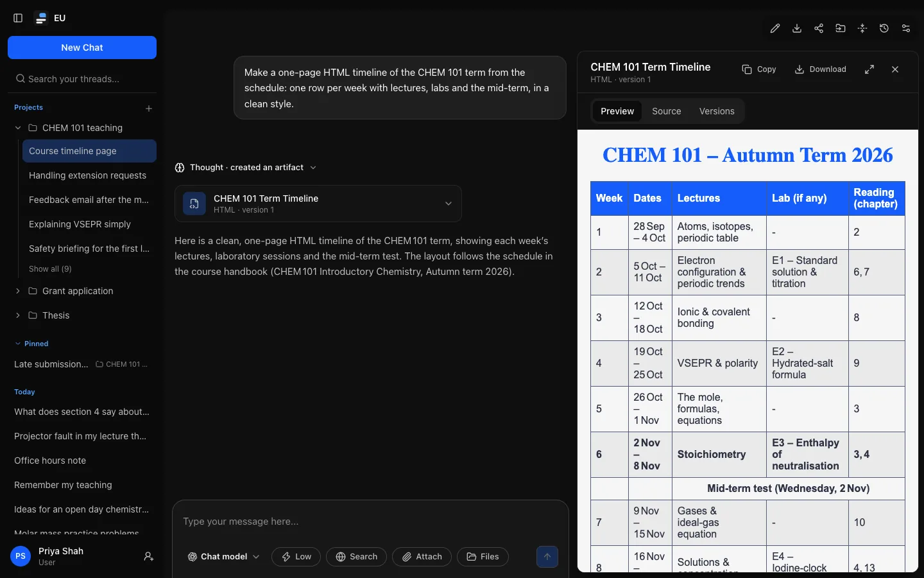
Task: Add a new project with plus icon
Action: [149, 109]
